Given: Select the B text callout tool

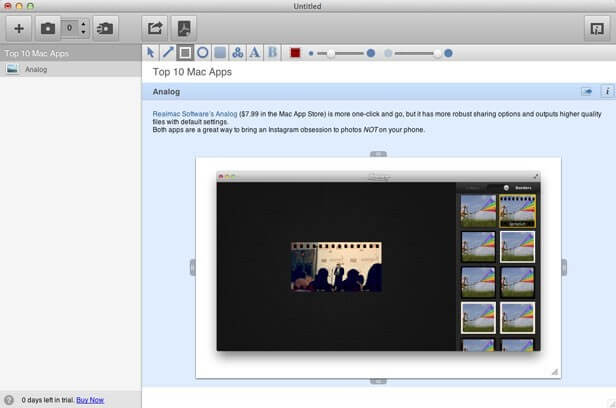Looking at the screenshot, I should (x=272, y=53).
